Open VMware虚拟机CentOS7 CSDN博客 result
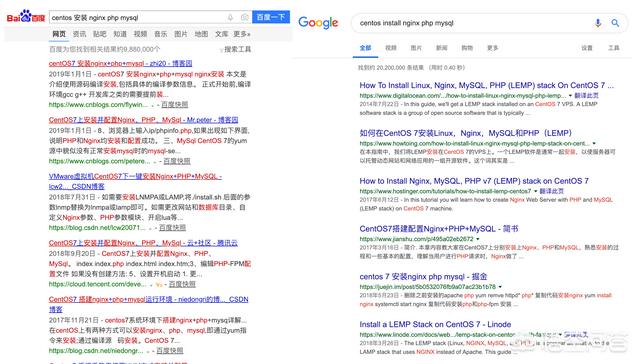640x364 pixels. tap(135, 181)
